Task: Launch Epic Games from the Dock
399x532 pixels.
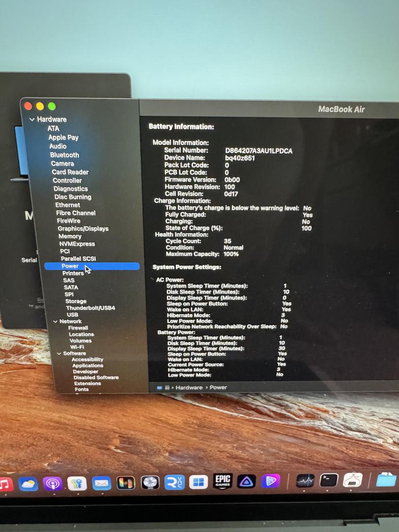Action: click(223, 481)
